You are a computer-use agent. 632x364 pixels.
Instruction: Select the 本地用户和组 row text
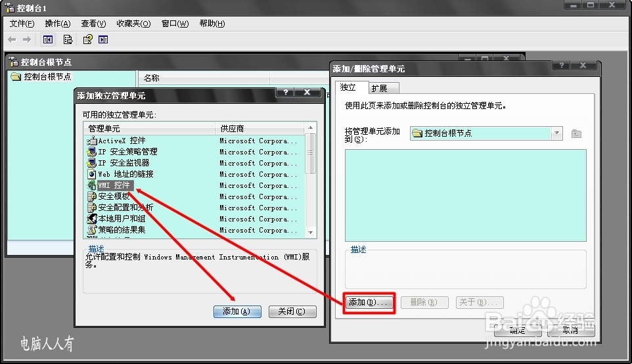122,219
